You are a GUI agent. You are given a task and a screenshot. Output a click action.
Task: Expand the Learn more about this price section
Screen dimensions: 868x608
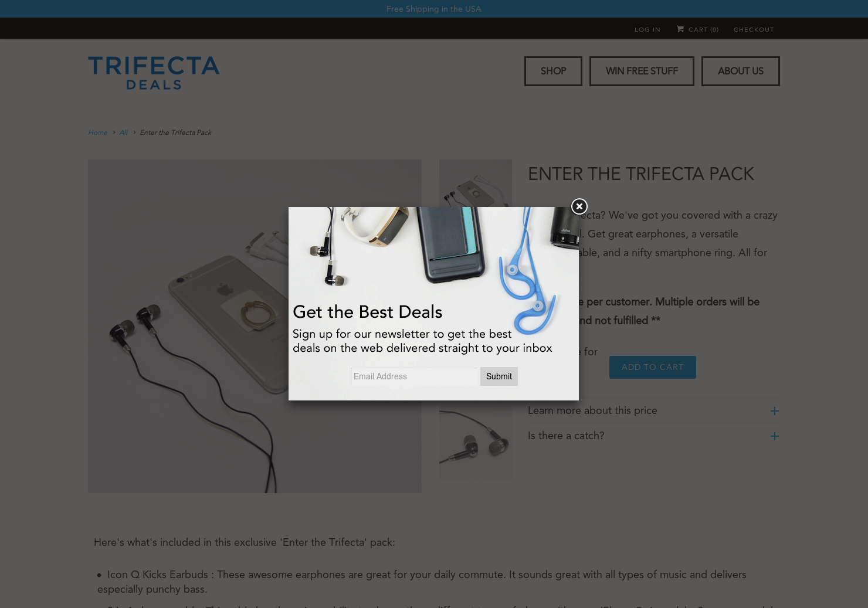pos(653,410)
